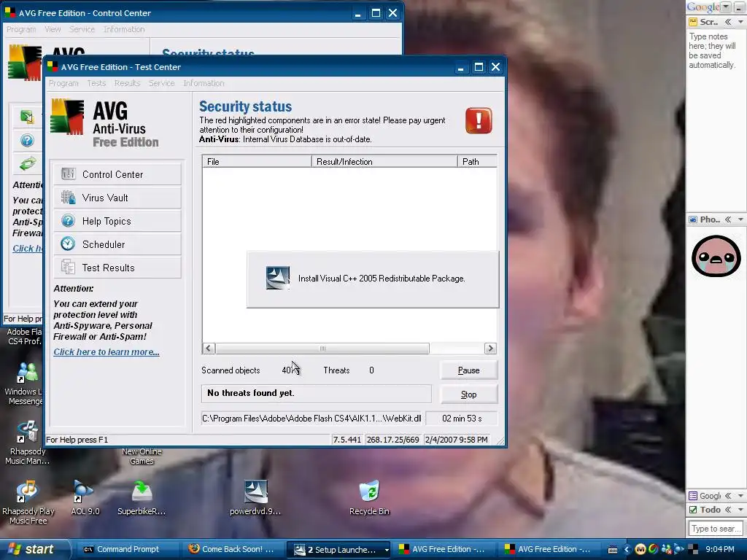Expand hidden tray icons chevron
Screen dimensions: 747x560
pyautogui.click(x=627, y=550)
